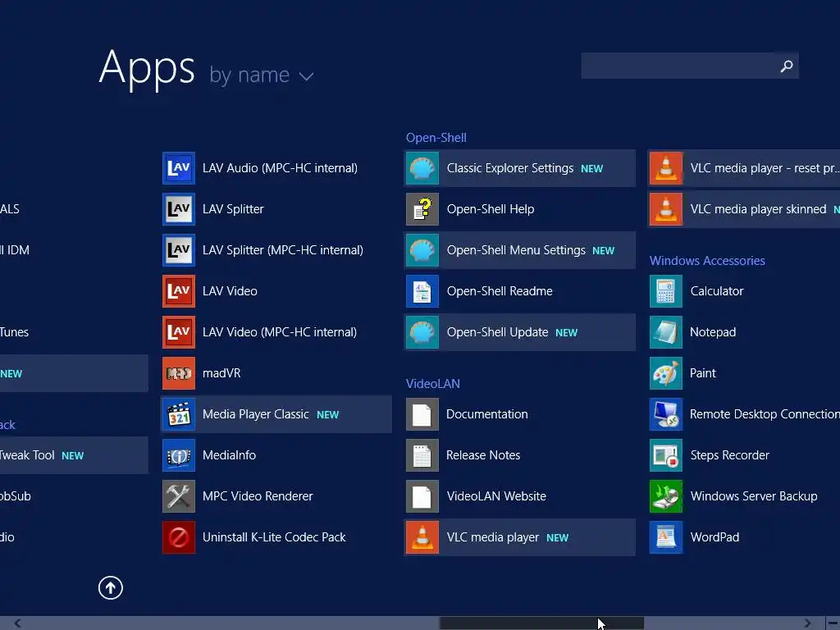Screen dimensions: 840x630
Task: Open the Windows Server Backup icon
Action: tap(666, 496)
